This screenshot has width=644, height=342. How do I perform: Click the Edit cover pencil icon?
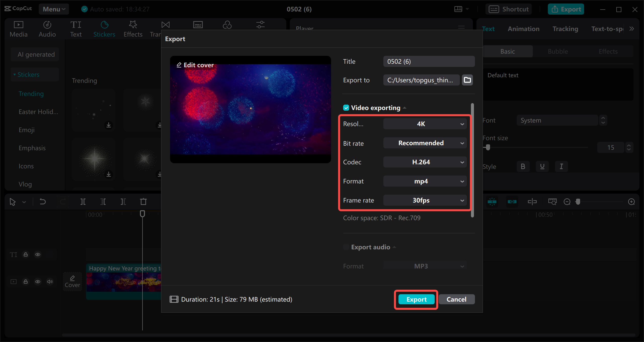(179, 65)
